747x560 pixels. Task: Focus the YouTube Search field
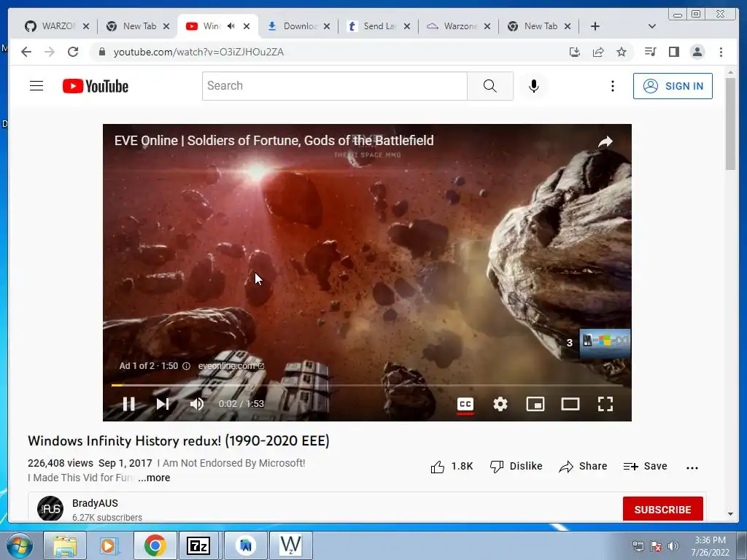(334, 86)
